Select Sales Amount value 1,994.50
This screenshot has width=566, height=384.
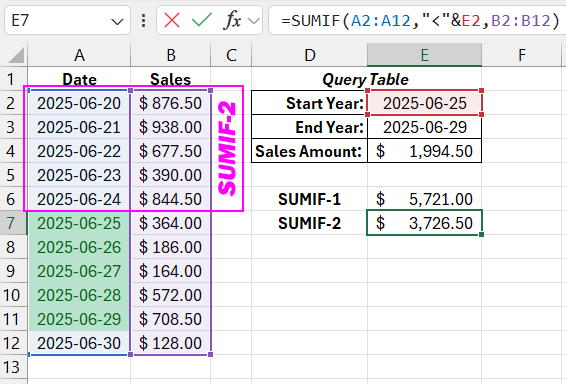pos(424,151)
